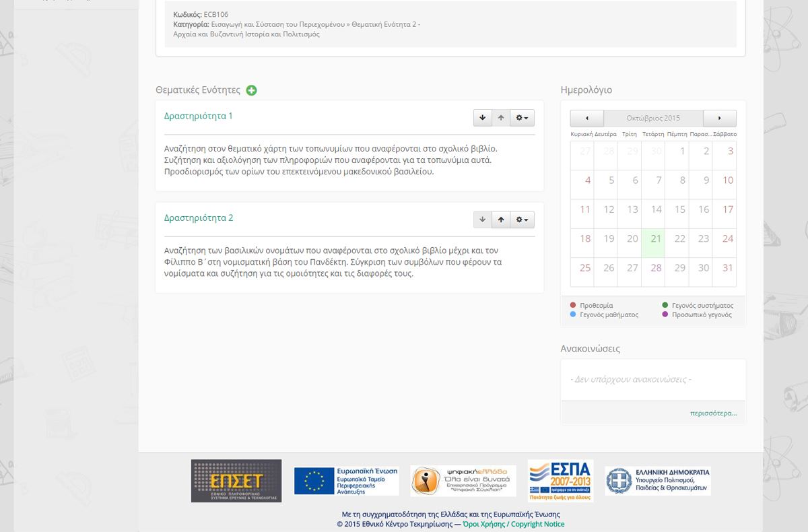Click περισσότερα link under announcements
Screen dimensions: 808x532
(x=713, y=413)
